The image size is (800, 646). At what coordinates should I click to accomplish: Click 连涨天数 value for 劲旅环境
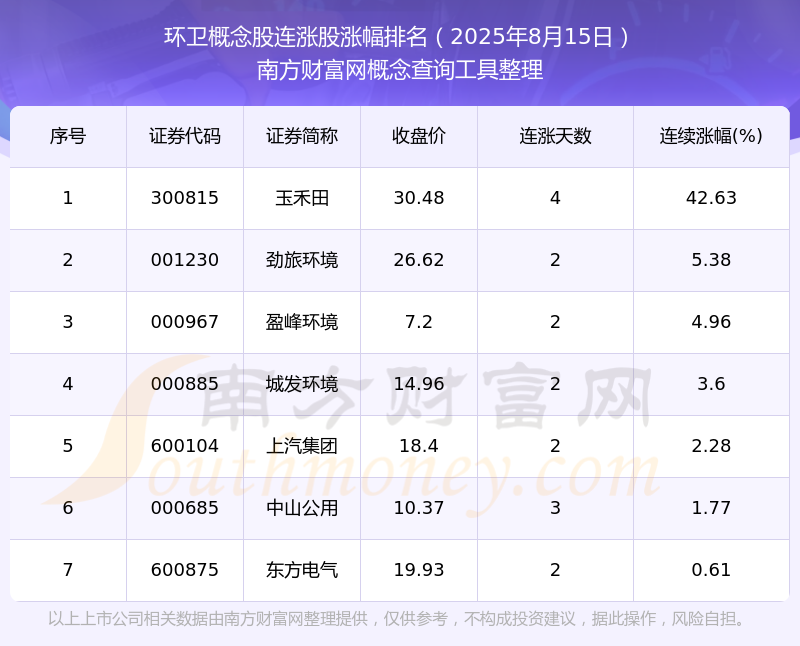(x=555, y=260)
